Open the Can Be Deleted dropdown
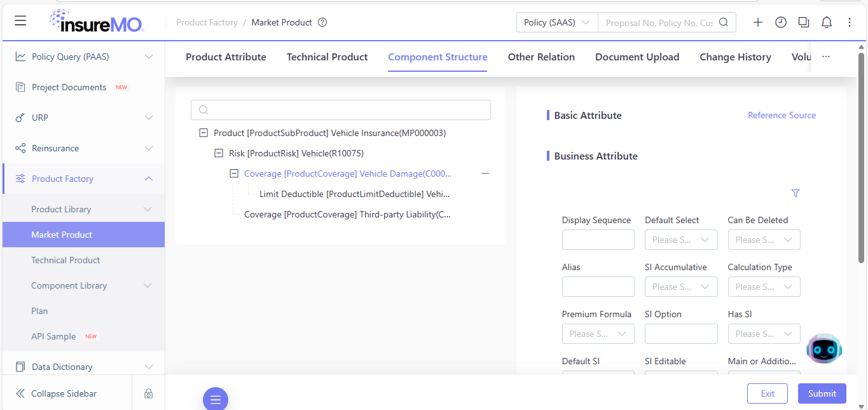The height and width of the screenshot is (410, 868). tap(764, 240)
